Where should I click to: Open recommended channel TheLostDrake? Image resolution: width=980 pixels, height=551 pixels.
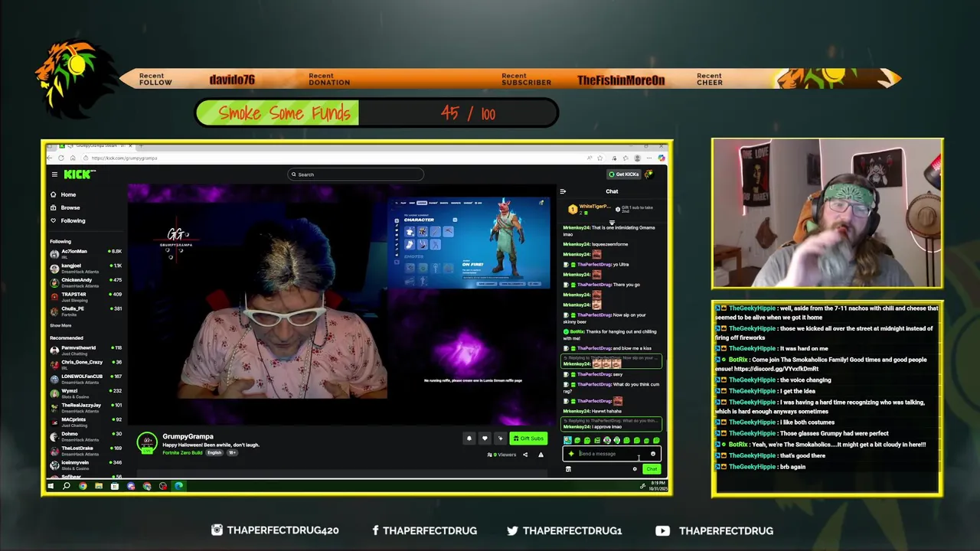click(86, 450)
